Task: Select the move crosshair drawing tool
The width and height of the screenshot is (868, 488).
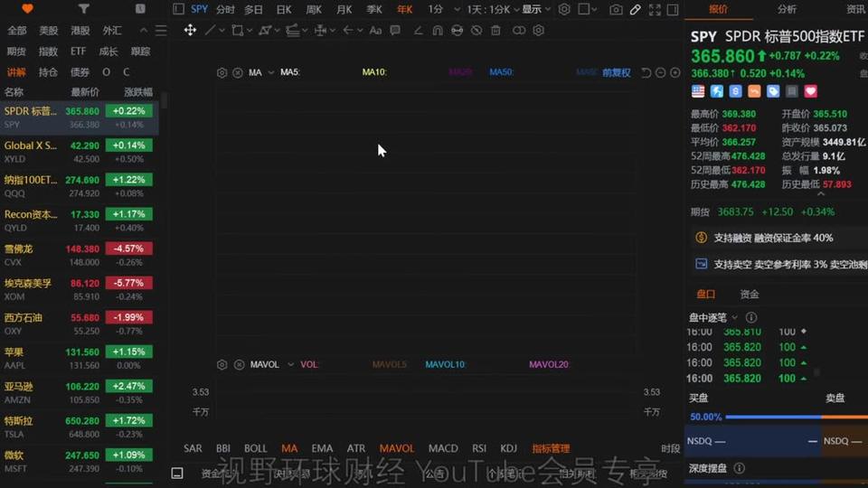Action: pos(190,31)
